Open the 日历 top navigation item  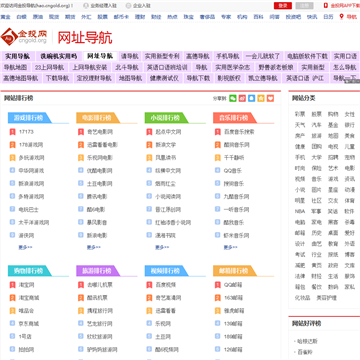click(x=328, y=17)
